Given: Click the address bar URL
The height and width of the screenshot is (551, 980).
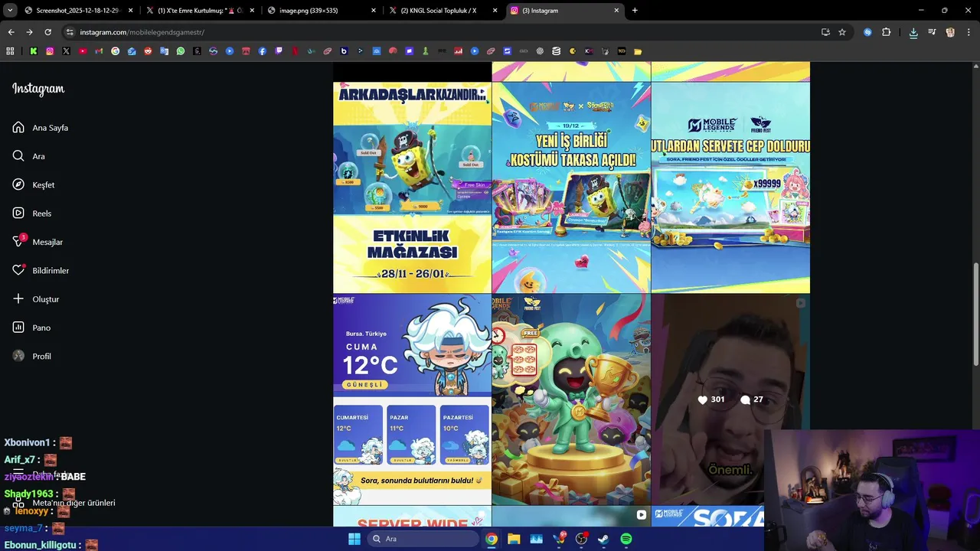Looking at the screenshot, I should [x=142, y=32].
